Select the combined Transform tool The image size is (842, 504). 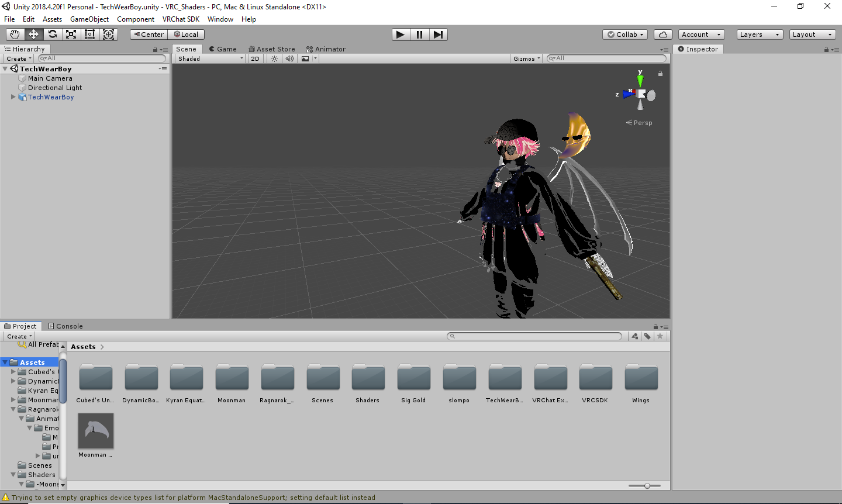[x=109, y=34]
